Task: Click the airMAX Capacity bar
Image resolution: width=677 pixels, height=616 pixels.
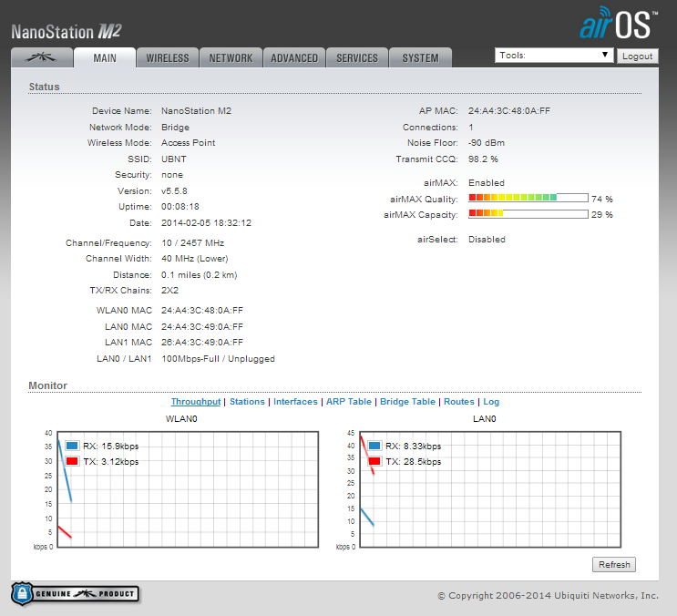Action: 528,213
